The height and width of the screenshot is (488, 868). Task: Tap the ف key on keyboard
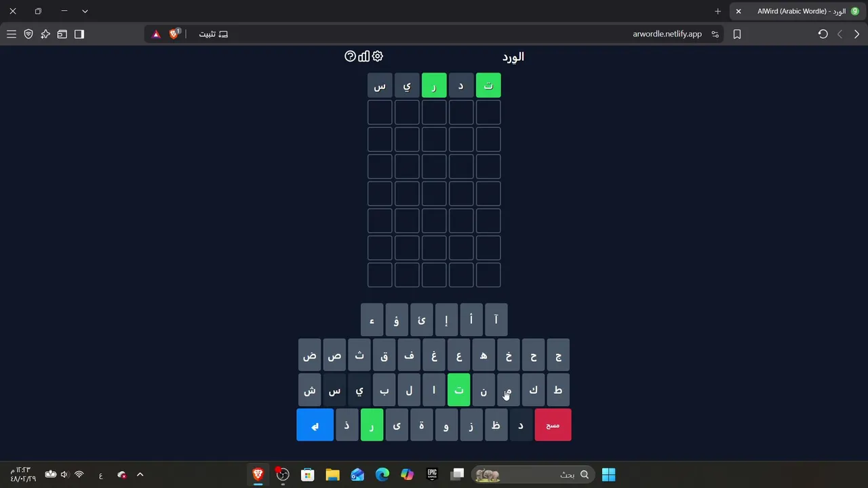(x=409, y=355)
